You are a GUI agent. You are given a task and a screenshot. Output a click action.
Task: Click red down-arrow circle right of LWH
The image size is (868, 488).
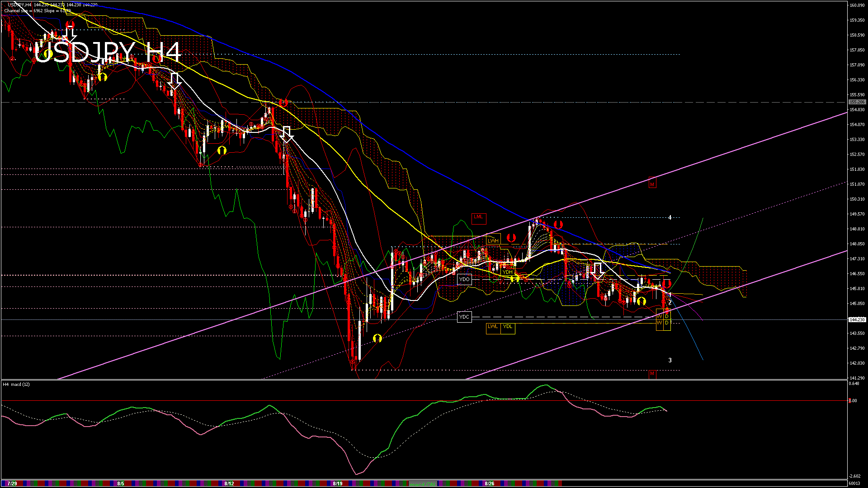click(511, 238)
